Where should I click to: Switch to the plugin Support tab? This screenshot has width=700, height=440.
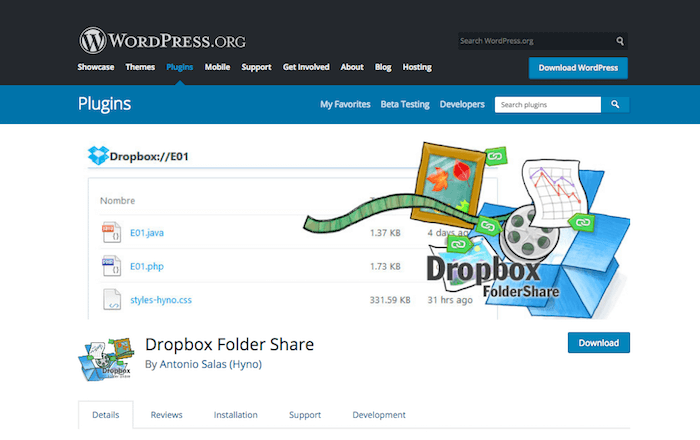pos(305,415)
